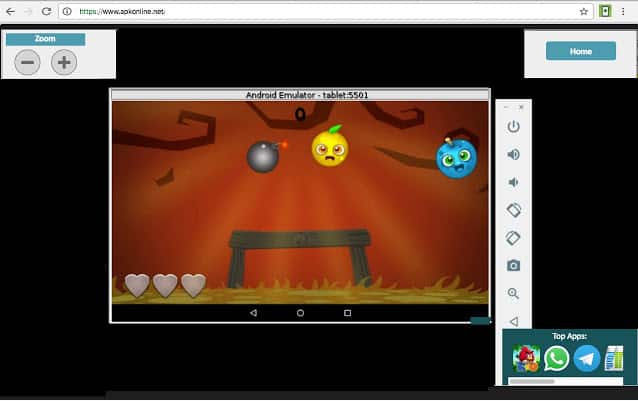Click the emulator sidebar back triangle icon
The height and width of the screenshot is (401, 638).
(514, 321)
